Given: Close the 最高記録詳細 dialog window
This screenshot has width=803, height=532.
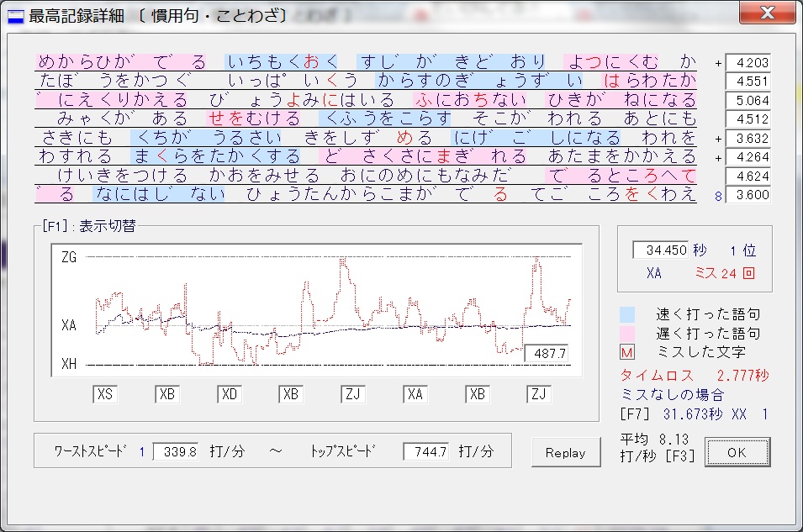Looking at the screenshot, I should click(767, 14).
